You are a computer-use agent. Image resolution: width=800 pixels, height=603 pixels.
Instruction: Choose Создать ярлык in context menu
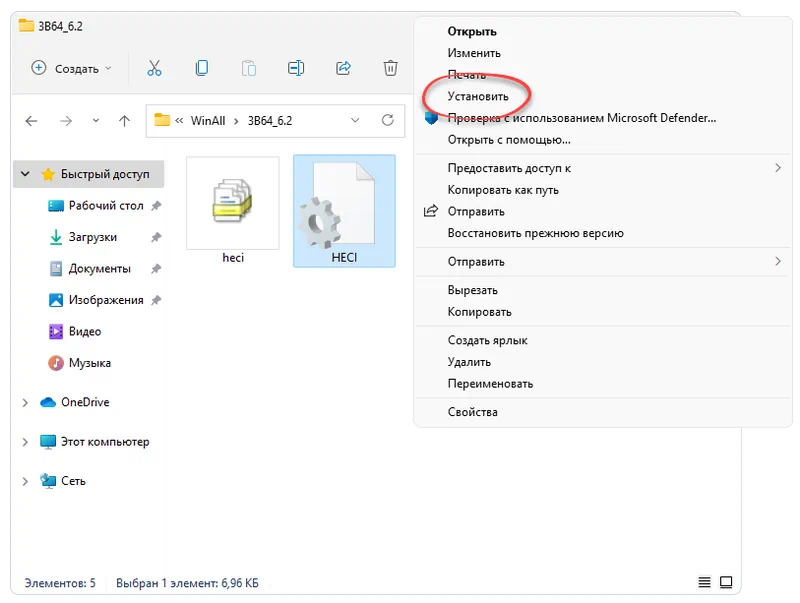coord(487,340)
